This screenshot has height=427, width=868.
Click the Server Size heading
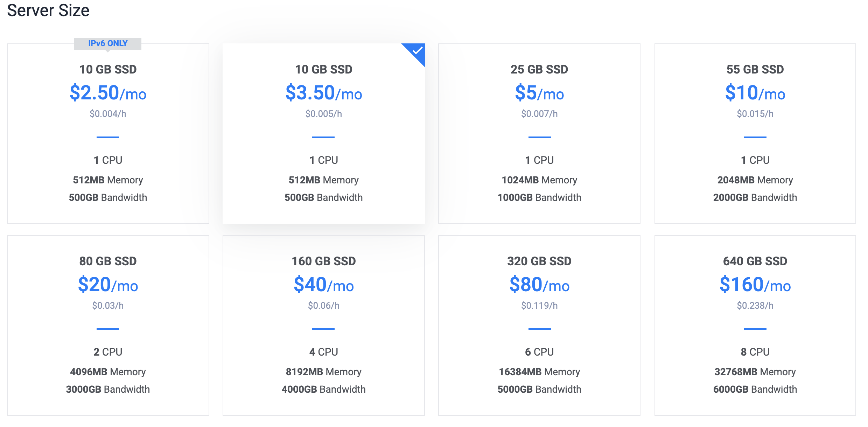[x=48, y=10]
